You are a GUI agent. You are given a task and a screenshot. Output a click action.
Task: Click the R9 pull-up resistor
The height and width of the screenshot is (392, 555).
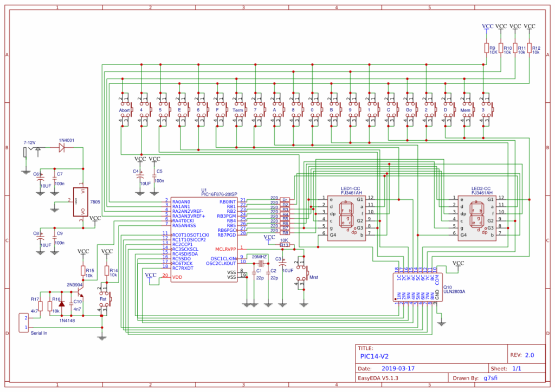click(486, 49)
